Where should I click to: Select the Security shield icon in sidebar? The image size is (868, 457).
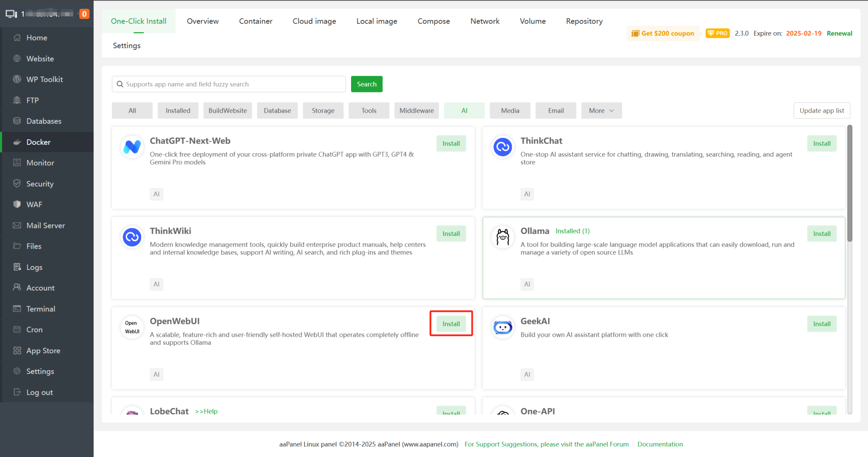click(17, 183)
